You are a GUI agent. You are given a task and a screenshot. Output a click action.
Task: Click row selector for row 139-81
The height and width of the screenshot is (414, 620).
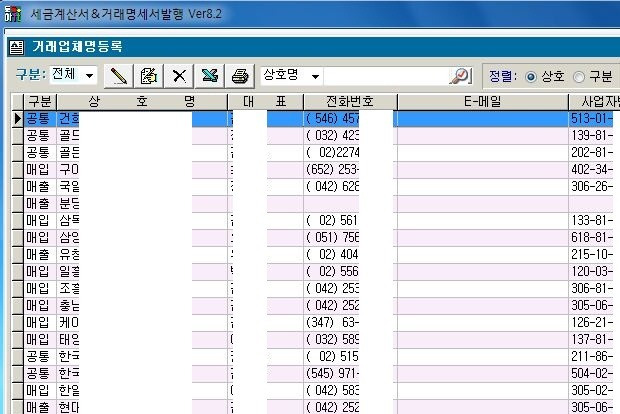click(x=17, y=136)
